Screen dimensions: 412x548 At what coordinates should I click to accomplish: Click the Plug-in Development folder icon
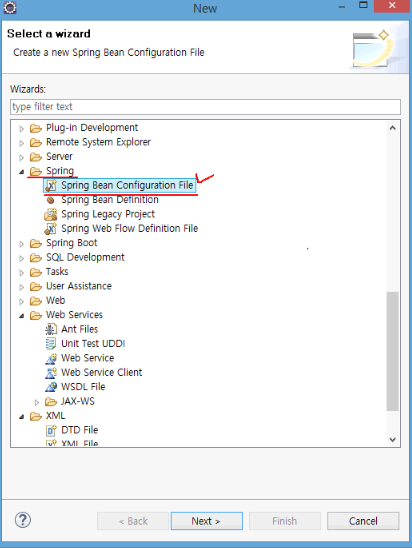(36, 128)
